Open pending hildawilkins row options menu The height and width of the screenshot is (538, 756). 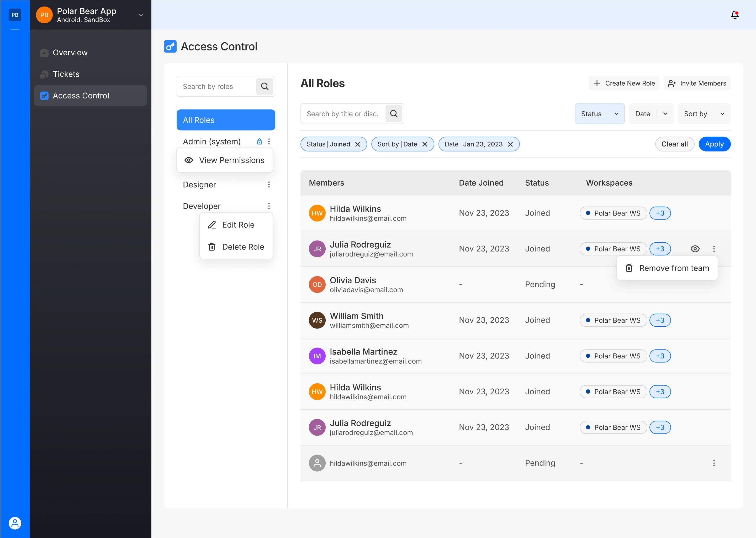(x=714, y=463)
